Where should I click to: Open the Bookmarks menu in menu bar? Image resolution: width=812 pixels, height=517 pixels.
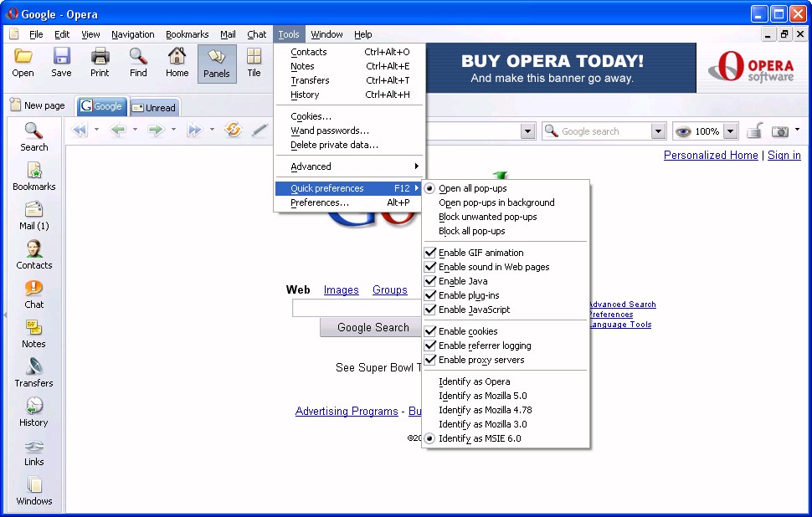click(187, 34)
